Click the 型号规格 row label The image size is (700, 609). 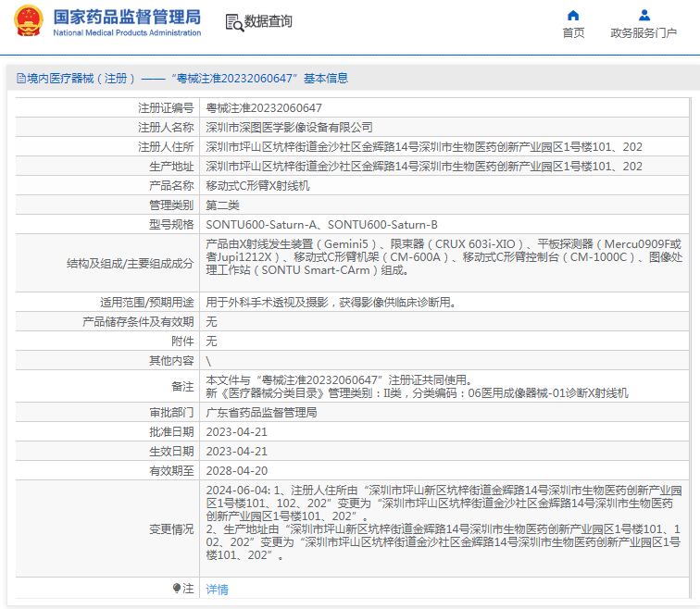click(171, 224)
